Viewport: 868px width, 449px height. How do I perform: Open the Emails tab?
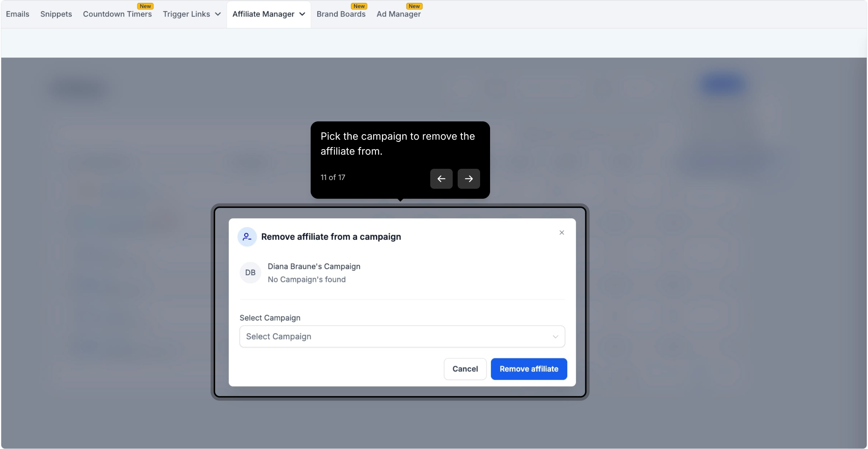pyautogui.click(x=17, y=14)
